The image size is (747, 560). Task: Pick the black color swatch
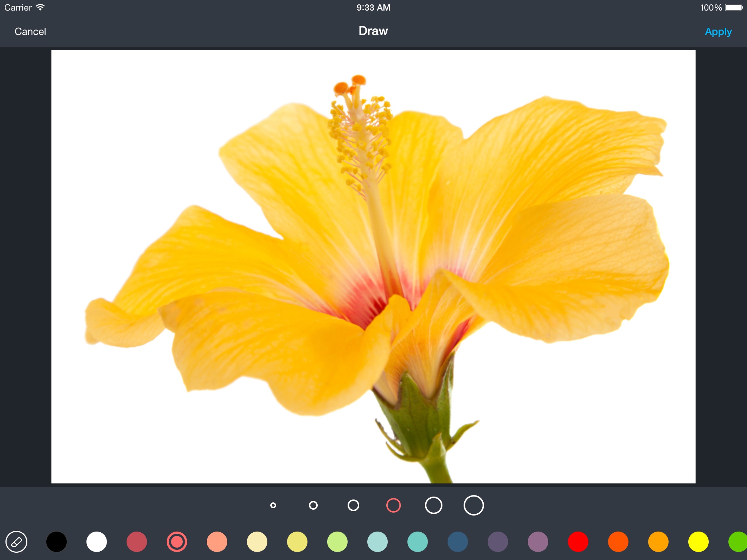(57, 542)
